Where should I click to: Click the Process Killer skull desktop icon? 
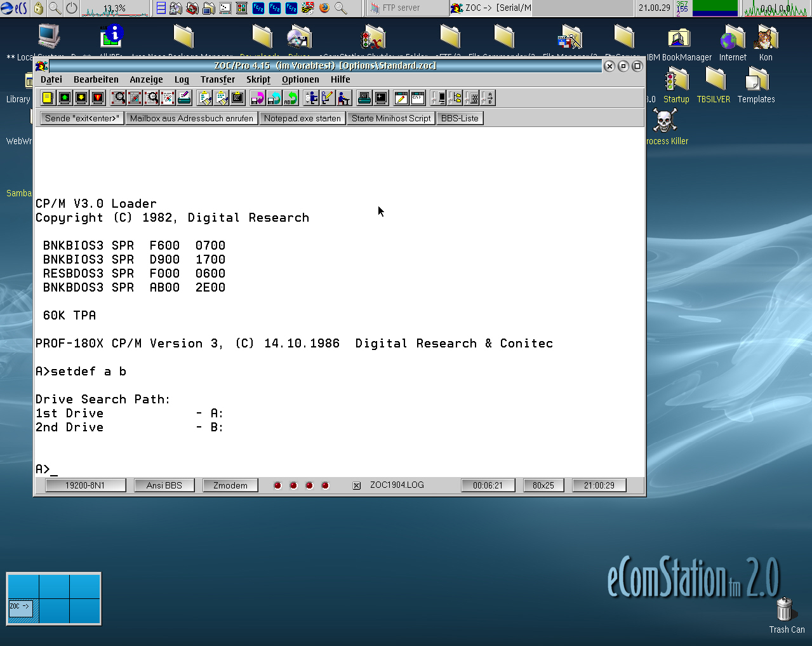[x=665, y=120]
